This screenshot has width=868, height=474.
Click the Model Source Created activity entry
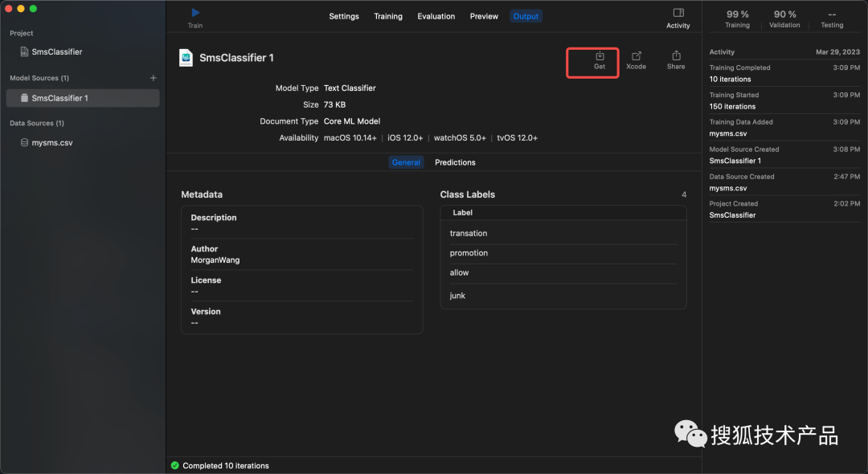tap(784, 155)
